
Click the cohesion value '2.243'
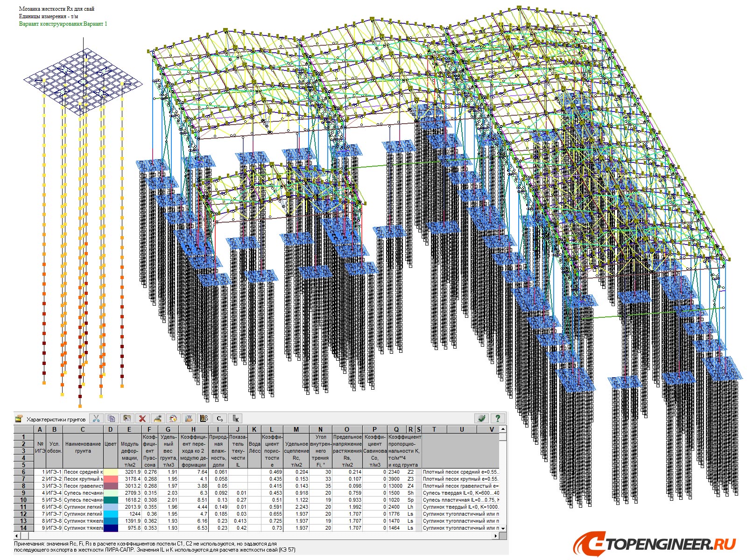(302, 507)
